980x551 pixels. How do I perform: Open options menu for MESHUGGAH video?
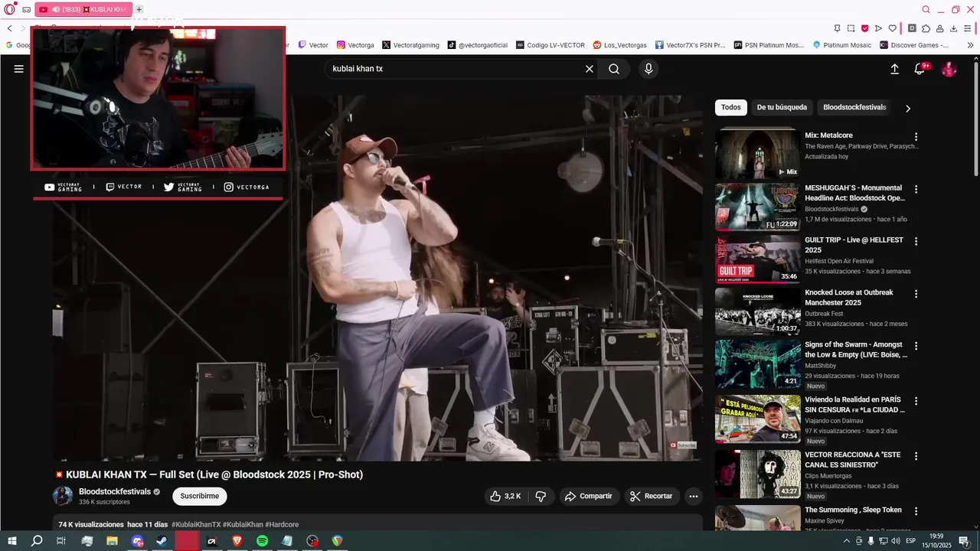click(916, 189)
